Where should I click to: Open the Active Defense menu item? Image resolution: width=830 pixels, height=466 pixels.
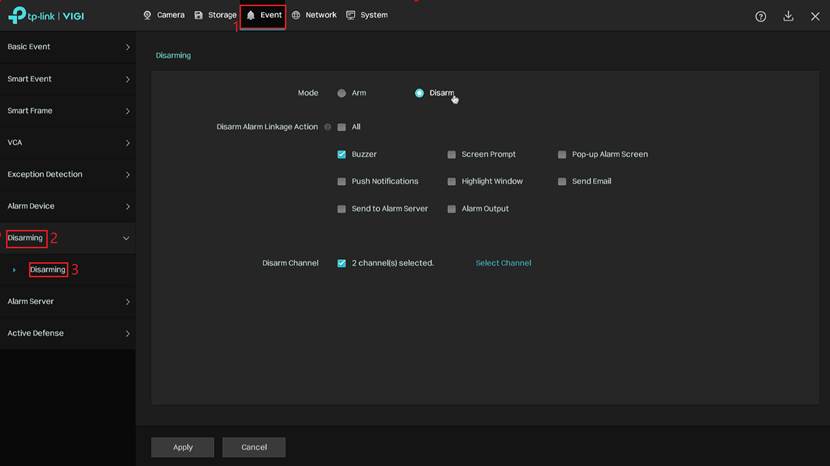(68, 333)
